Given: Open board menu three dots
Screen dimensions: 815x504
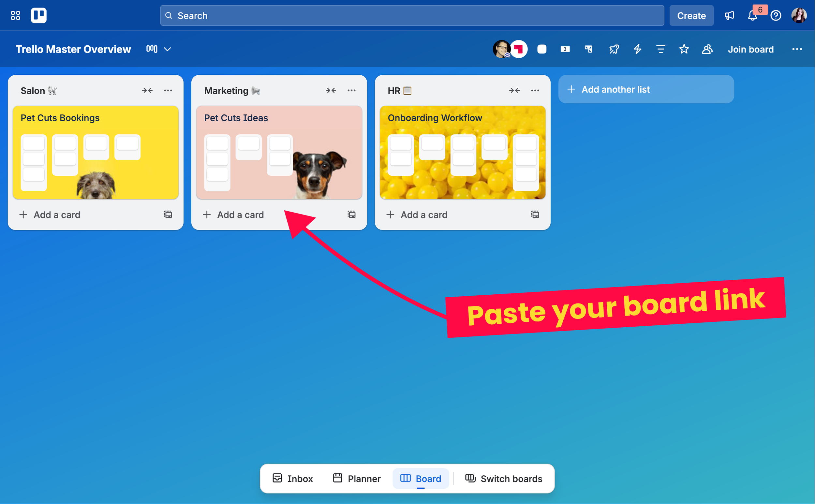Looking at the screenshot, I should pyautogui.click(x=797, y=49).
